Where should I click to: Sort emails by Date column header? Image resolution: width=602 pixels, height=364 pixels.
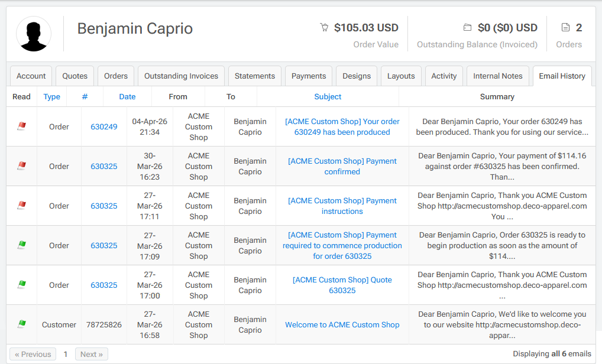pos(127,96)
